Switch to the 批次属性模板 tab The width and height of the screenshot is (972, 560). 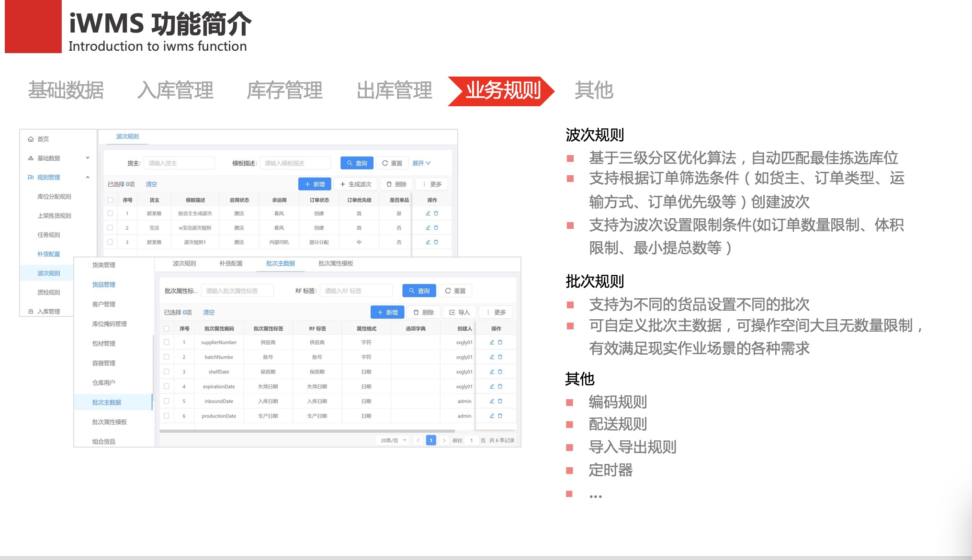point(336,264)
